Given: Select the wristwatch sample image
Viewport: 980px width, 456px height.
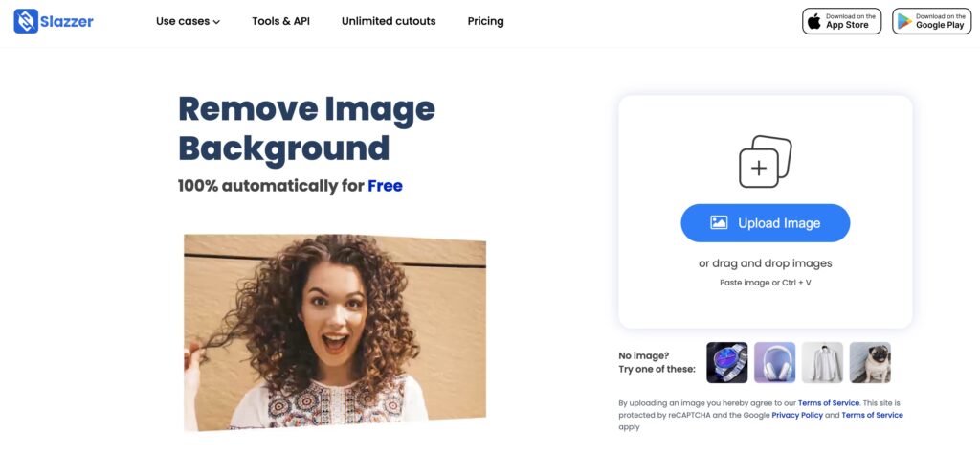Looking at the screenshot, I should pyautogui.click(x=727, y=362).
